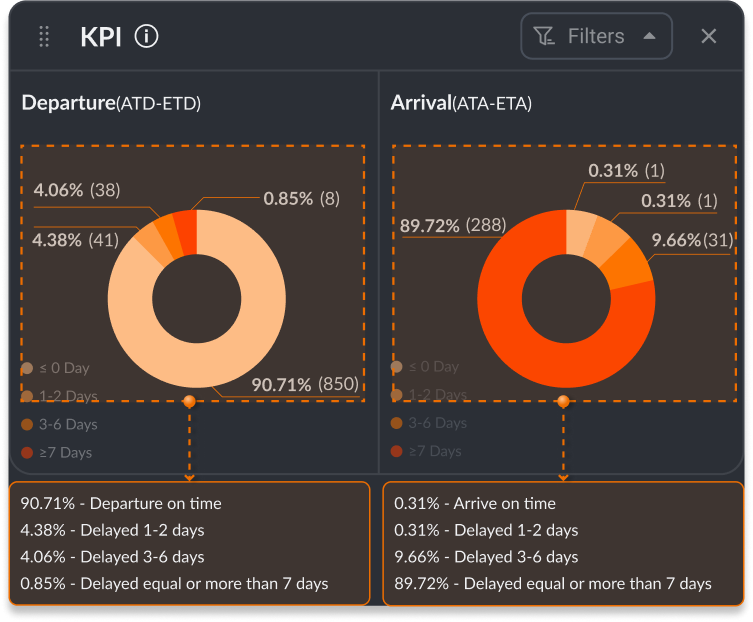Collapse Filters using the caret arrow
This screenshot has height=622, width=753.
coord(650,36)
